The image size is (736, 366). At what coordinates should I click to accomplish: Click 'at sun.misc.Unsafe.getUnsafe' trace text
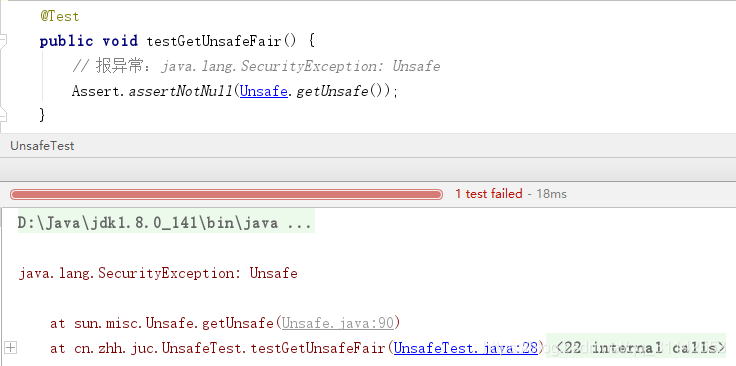[162, 323]
